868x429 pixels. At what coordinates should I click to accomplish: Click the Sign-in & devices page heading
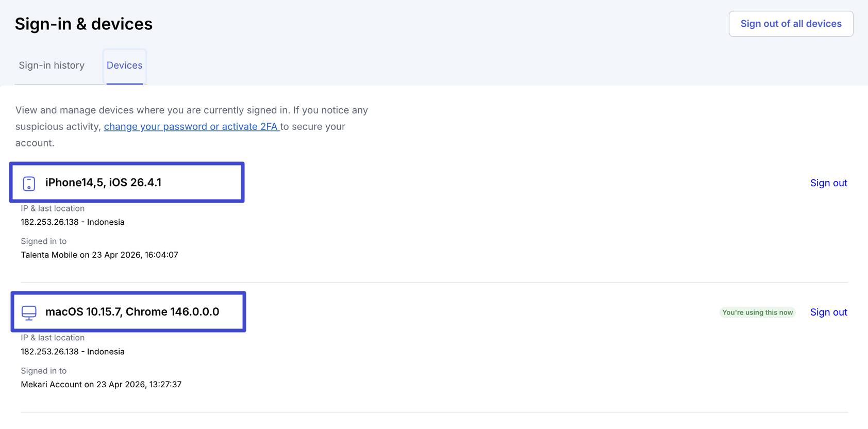pos(84,24)
